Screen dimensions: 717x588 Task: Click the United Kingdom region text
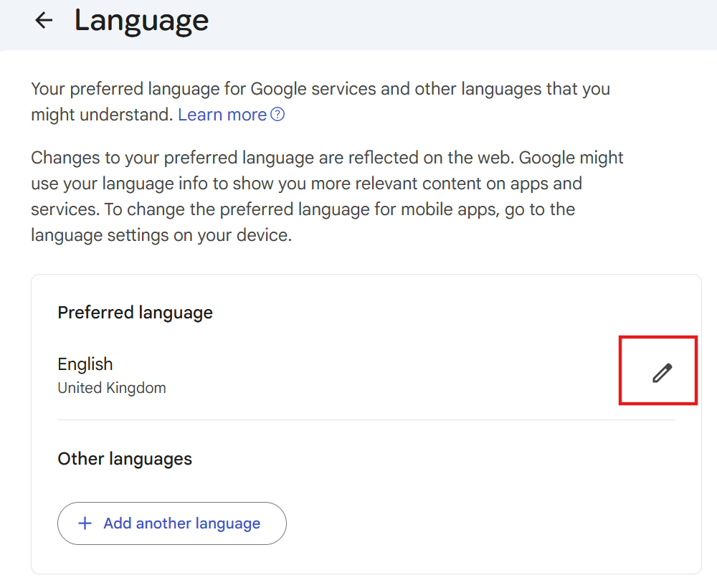click(112, 388)
